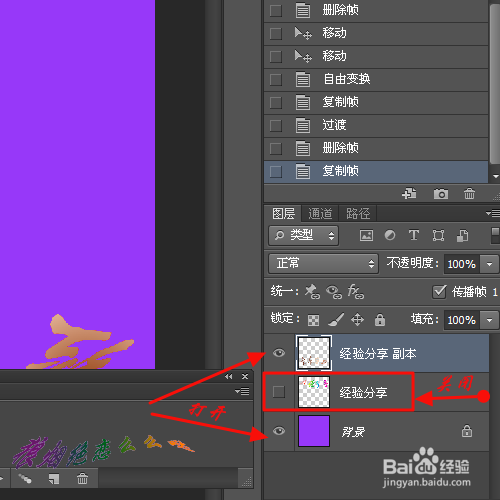Set history brush source at highlighted 复制帧
500x500 pixels.
point(276,172)
